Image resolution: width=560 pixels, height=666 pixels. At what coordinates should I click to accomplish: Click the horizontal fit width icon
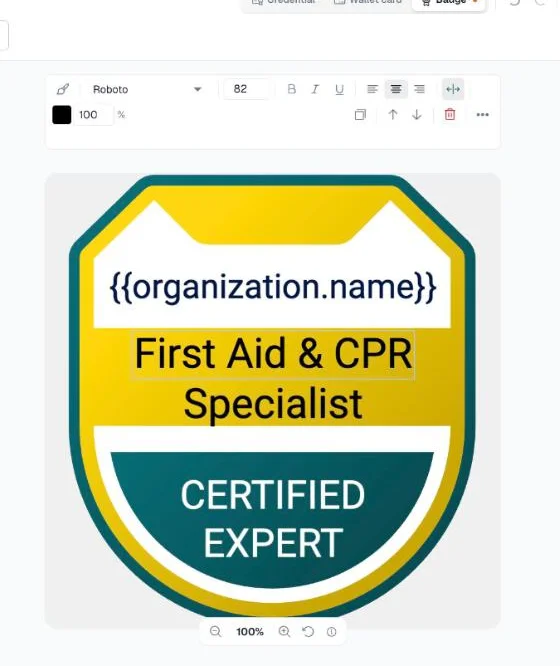tap(453, 89)
